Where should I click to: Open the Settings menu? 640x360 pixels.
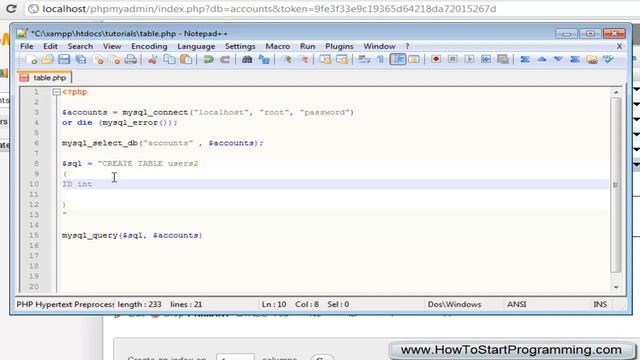[240, 46]
